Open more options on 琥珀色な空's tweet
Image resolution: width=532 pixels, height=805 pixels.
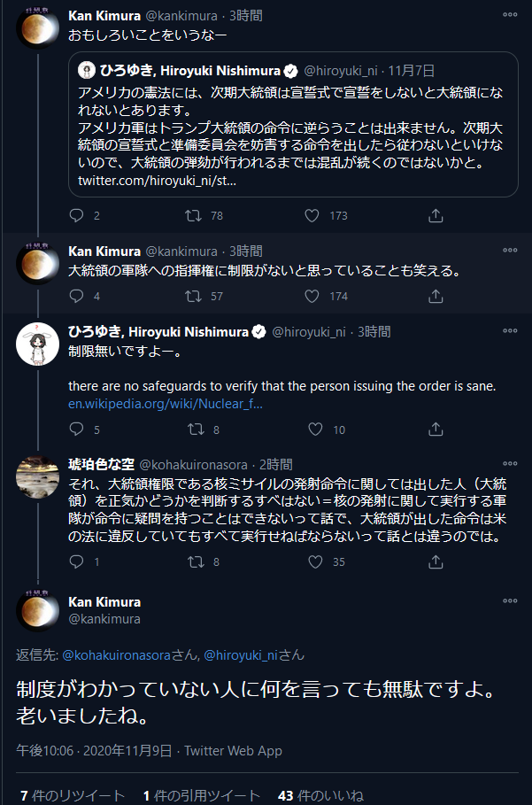click(x=510, y=464)
